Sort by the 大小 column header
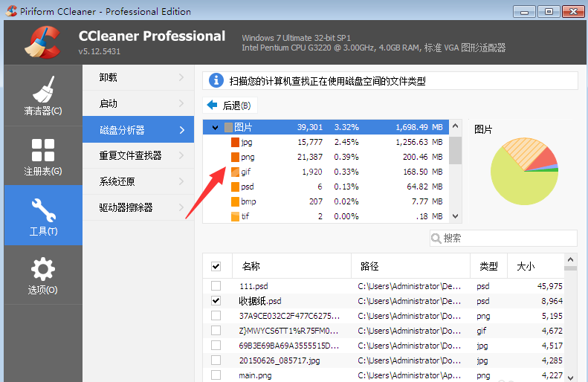 click(x=535, y=266)
